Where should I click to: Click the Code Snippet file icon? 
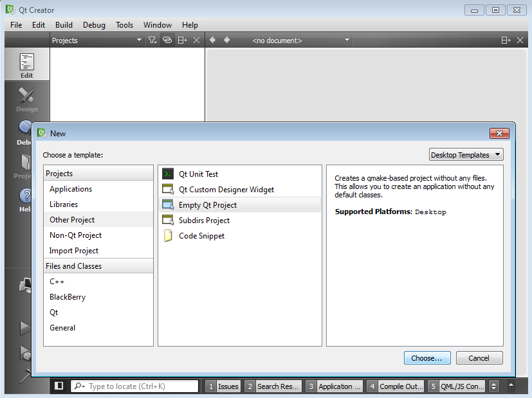tap(168, 235)
